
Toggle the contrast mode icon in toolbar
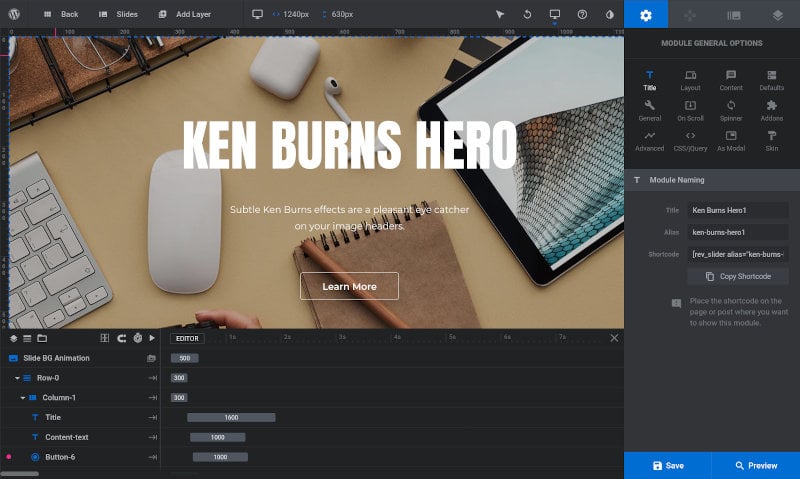click(x=609, y=14)
